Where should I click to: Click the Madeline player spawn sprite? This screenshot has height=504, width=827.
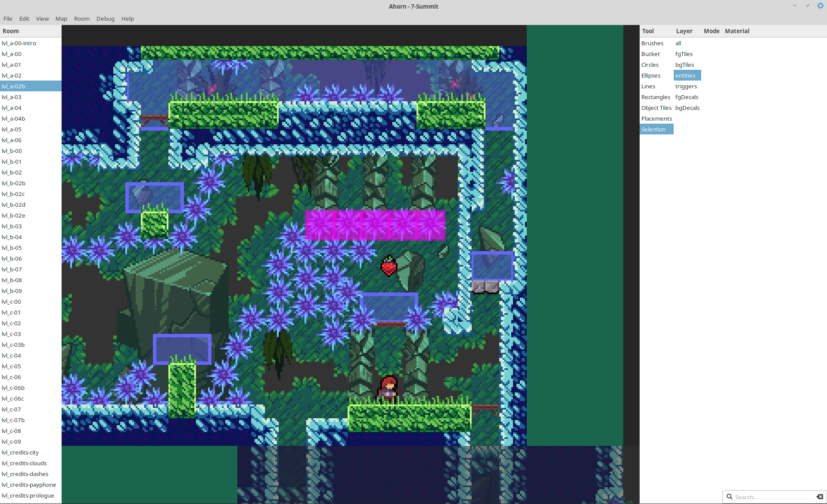tap(388, 389)
